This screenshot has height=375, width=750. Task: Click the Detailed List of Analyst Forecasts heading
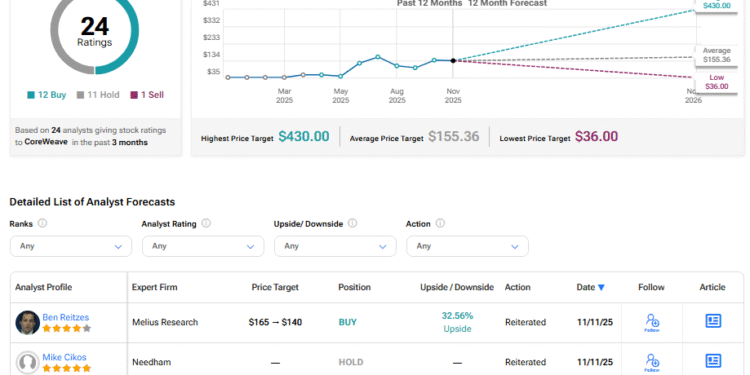click(x=92, y=202)
